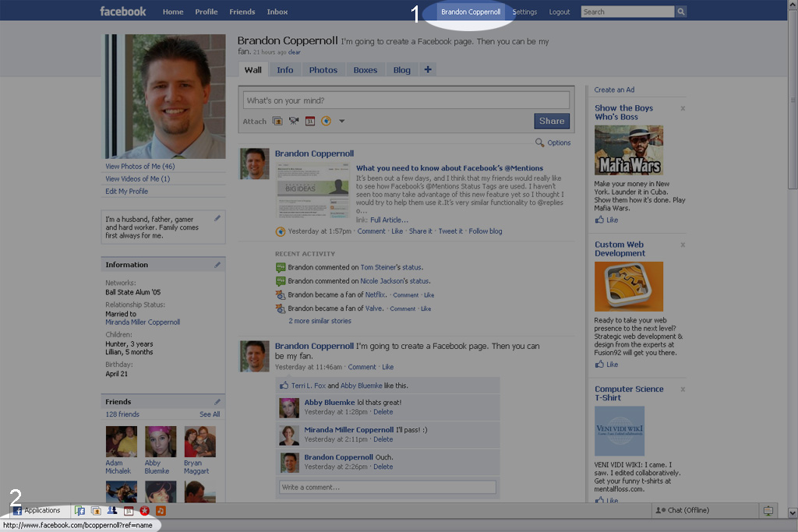
Task: Edit the Friends box with pencil icon
Action: pyautogui.click(x=217, y=401)
